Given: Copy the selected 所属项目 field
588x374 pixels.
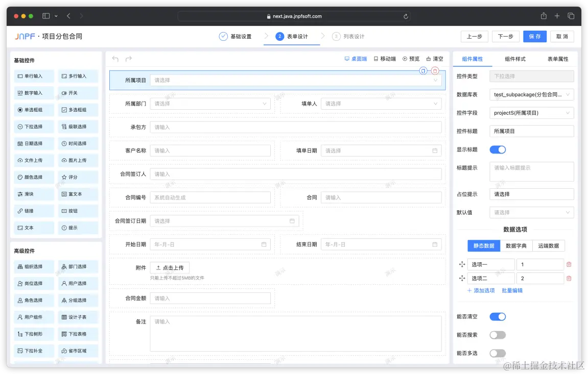Looking at the screenshot, I should pyautogui.click(x=423, y=71).
